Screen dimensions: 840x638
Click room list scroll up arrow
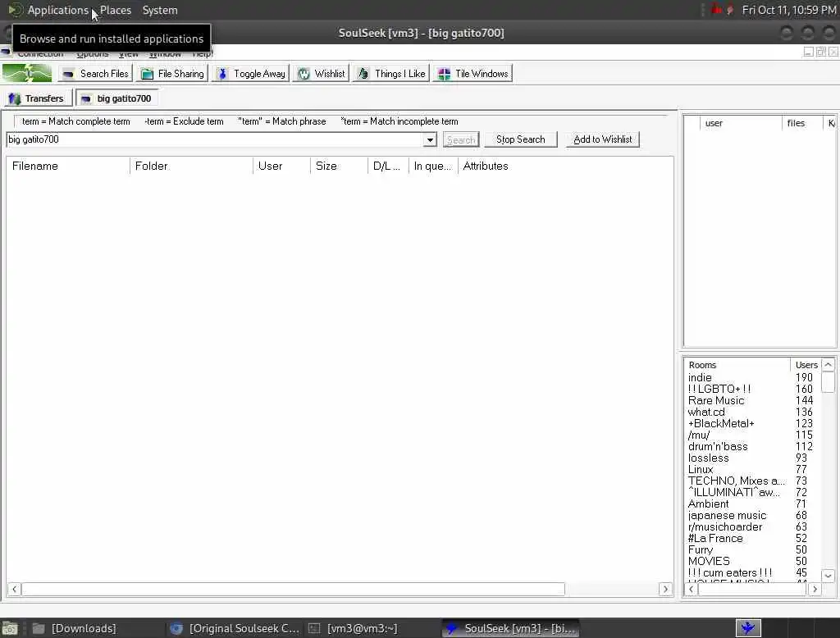pyautogui.click(x=829, y=365)
